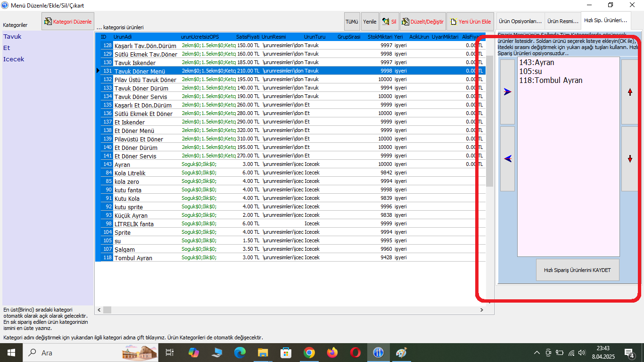
Task: Add selected product to quick list with right arrow
Action: (507, 92)
